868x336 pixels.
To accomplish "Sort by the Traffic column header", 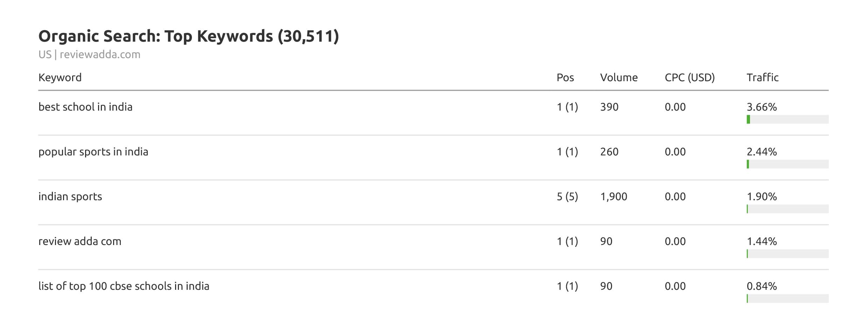I will click(x=762, y=77).
